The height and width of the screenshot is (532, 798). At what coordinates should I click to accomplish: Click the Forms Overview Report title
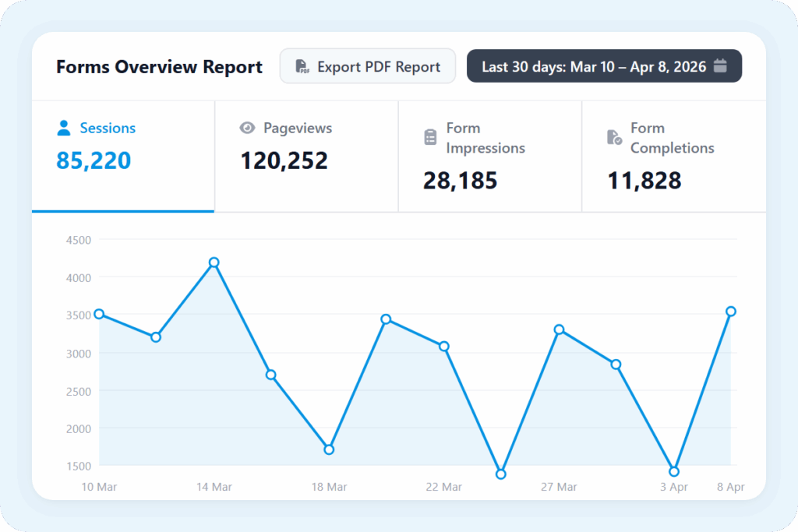coord(159,67)
